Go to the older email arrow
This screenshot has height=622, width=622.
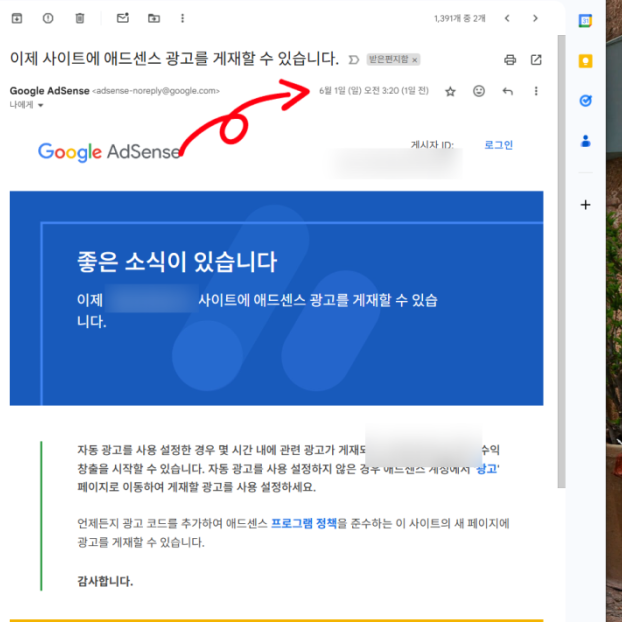[536, 18]
